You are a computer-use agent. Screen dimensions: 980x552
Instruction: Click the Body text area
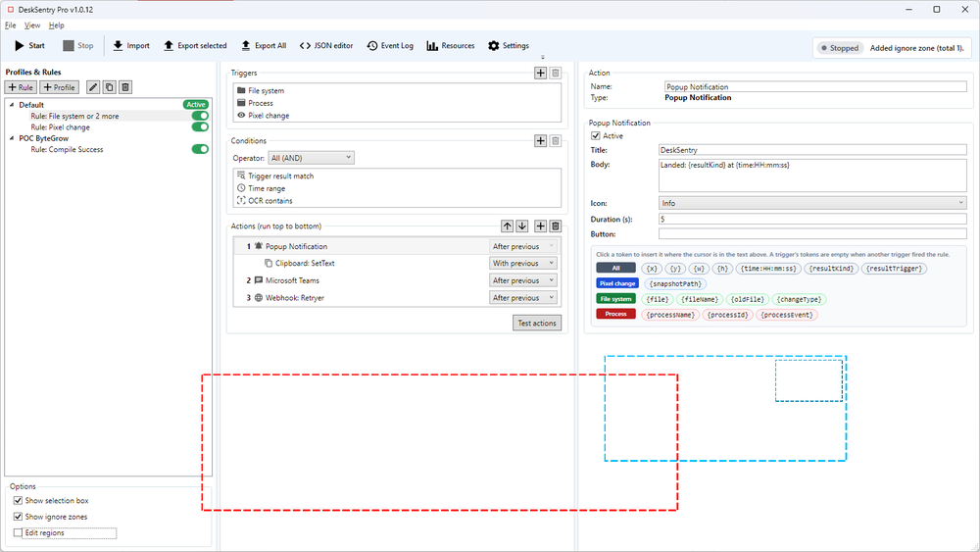pos(812,176)
